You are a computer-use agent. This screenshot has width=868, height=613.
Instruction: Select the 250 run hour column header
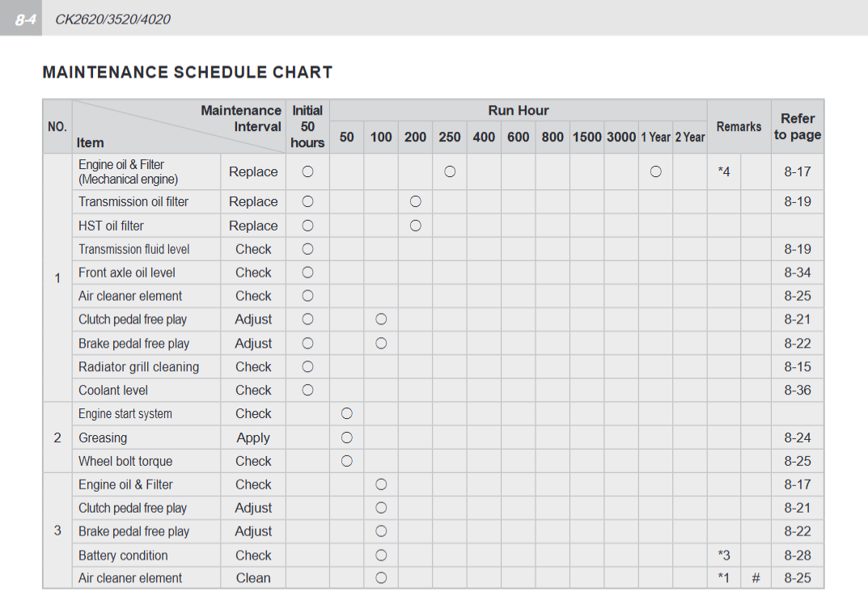click(450, 137)
